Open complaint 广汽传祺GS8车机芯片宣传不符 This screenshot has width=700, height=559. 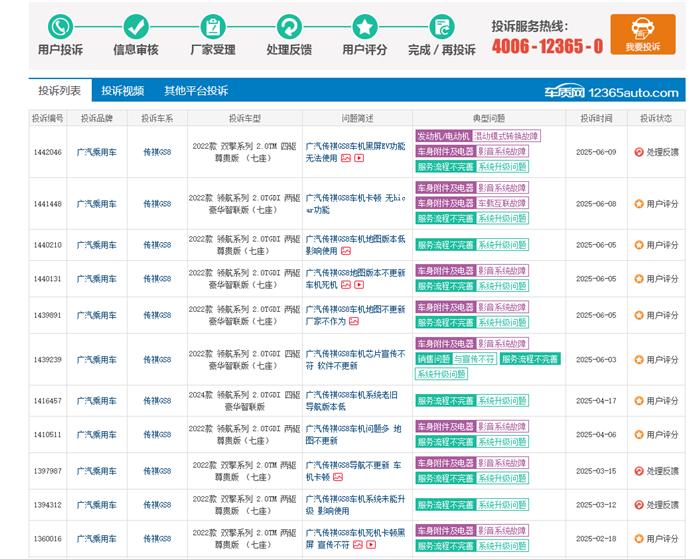[355, 360]
